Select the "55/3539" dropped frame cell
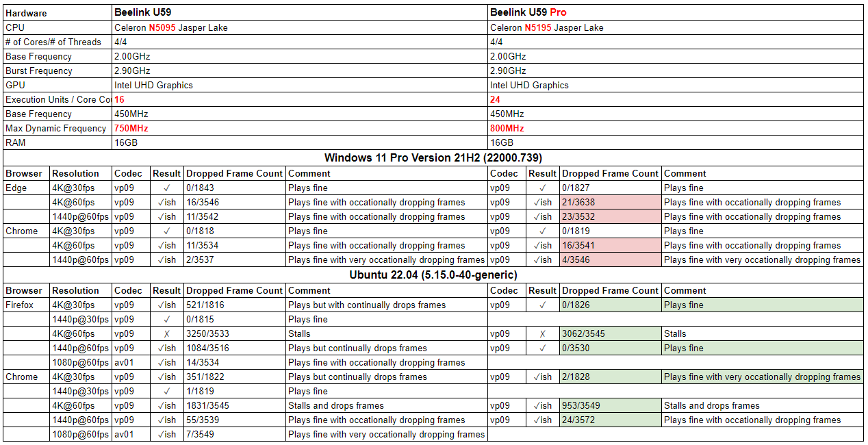This screenshot has width=868, height=445. 235,420
